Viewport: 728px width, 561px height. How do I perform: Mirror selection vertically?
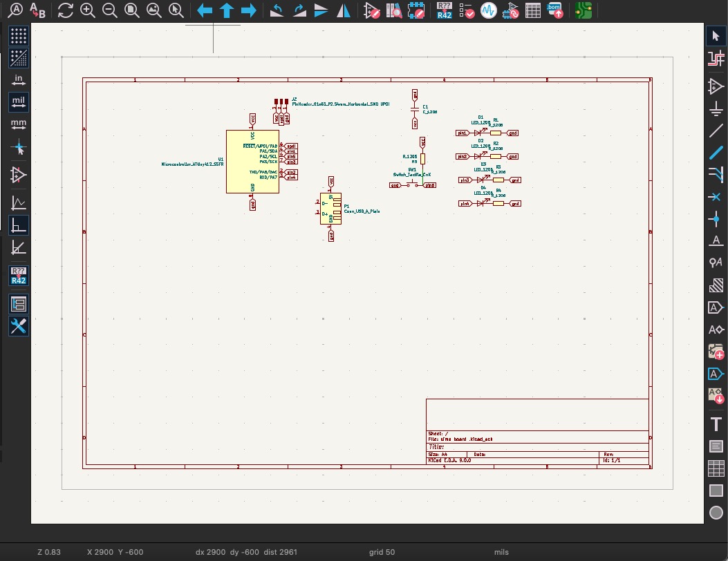(321, 10)
